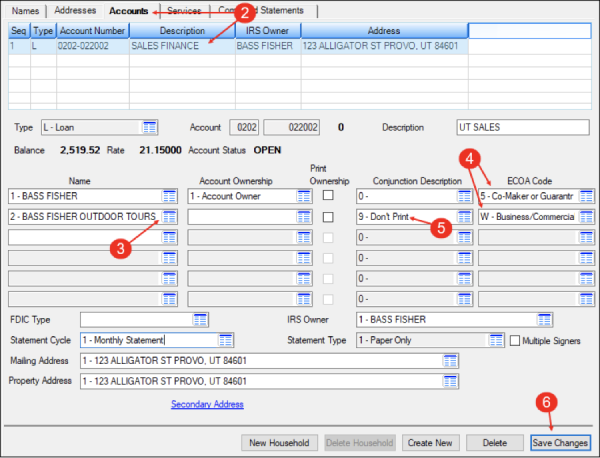The image size is (600, 458).
Task: Open the Type L - Loan lookup icon
Action: [x=149, y=127]
